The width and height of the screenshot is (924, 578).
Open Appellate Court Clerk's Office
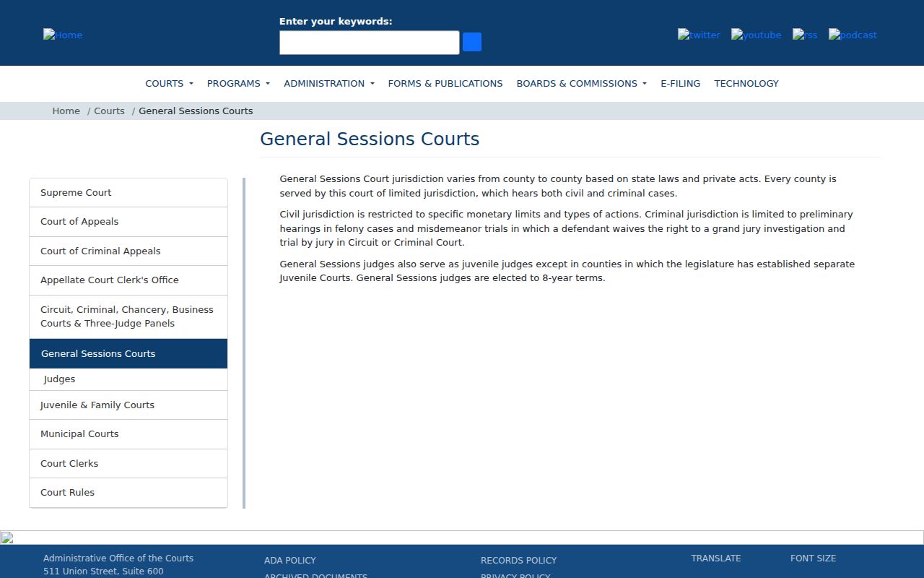coord(128,280)
